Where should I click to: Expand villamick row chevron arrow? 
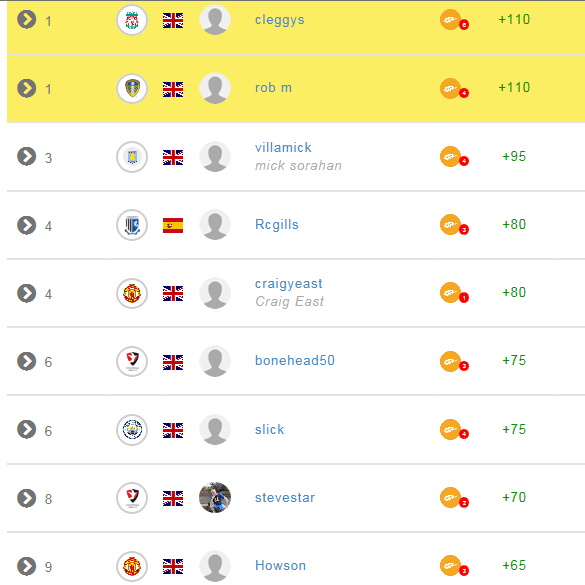click(26, 157)
